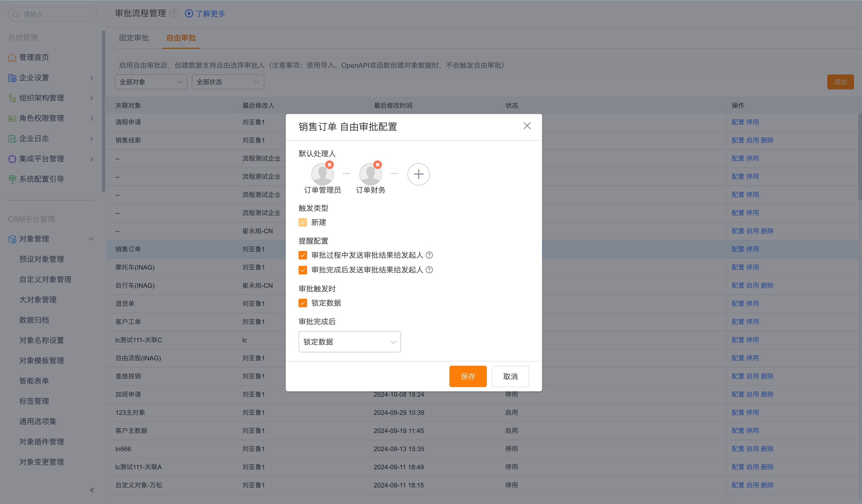
Task: Open 对象插件管理 in sidebar
Action: [x=41, y=442]
